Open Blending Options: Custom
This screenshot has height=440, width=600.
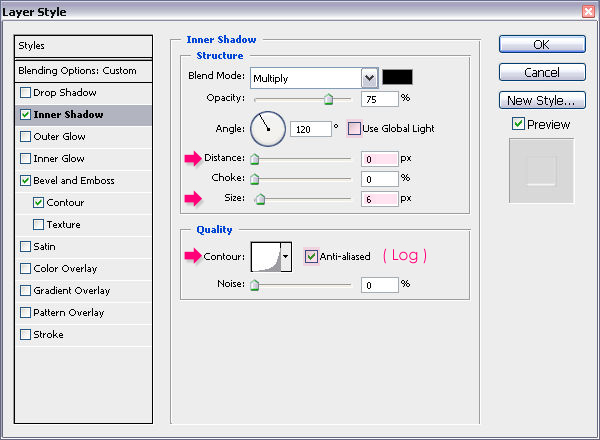point(77,71)
